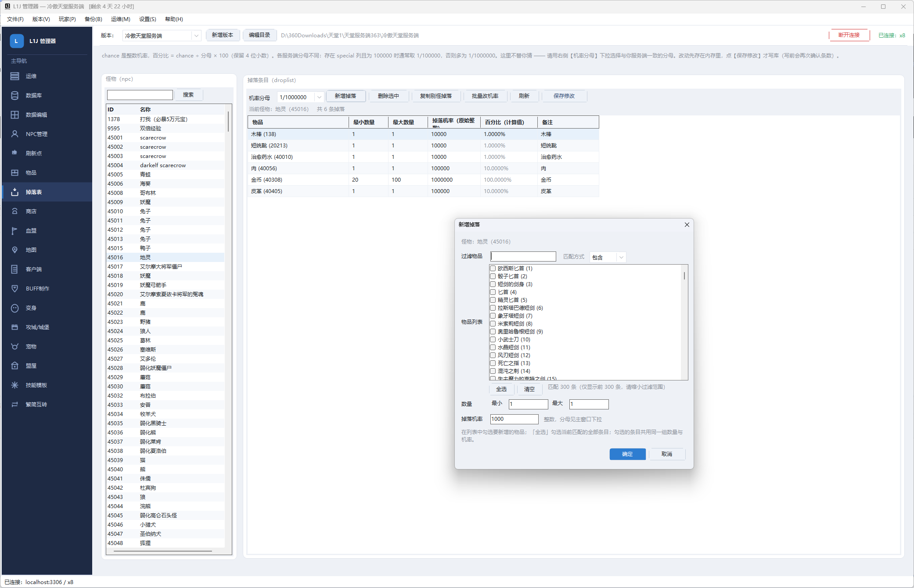Click the 保存修改 button
Image resolution: width=914 pixels, height=588 pixels.
pos(564,96)
